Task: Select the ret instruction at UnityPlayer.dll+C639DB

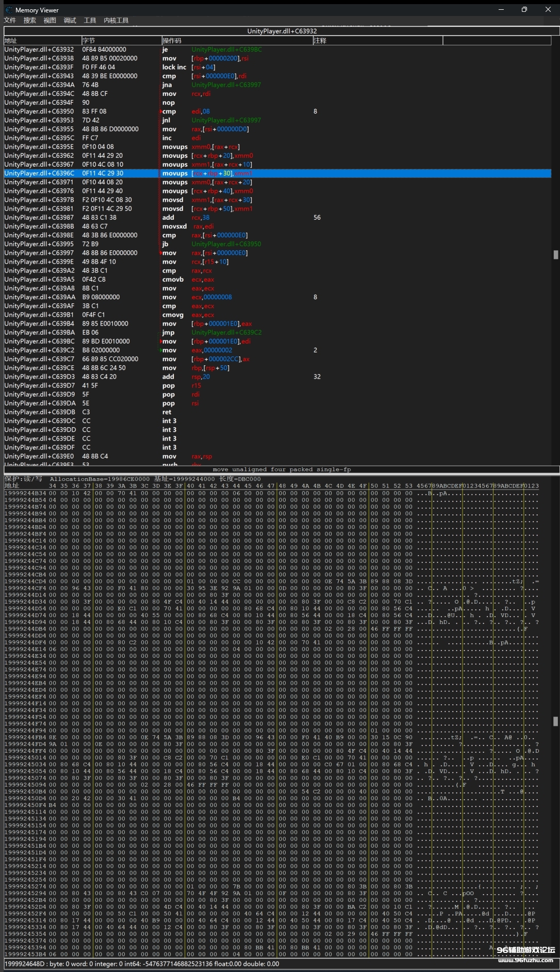Action: (167, 412)
